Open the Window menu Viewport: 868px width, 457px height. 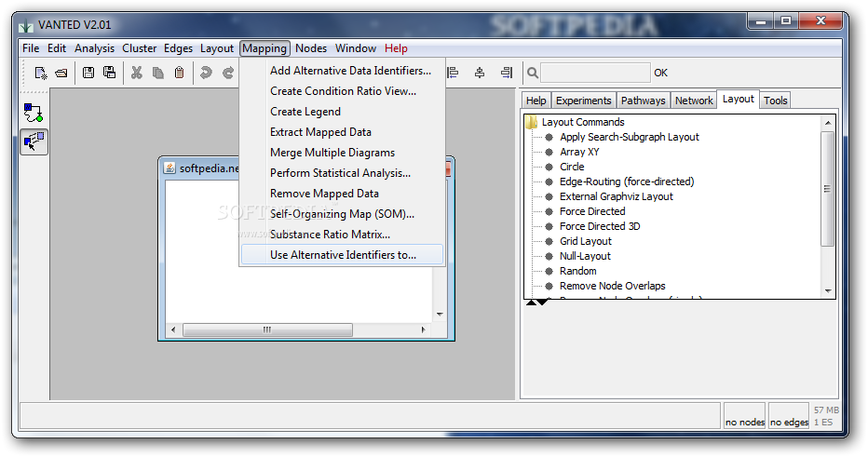pyautogui.click(x=356, y=48)
